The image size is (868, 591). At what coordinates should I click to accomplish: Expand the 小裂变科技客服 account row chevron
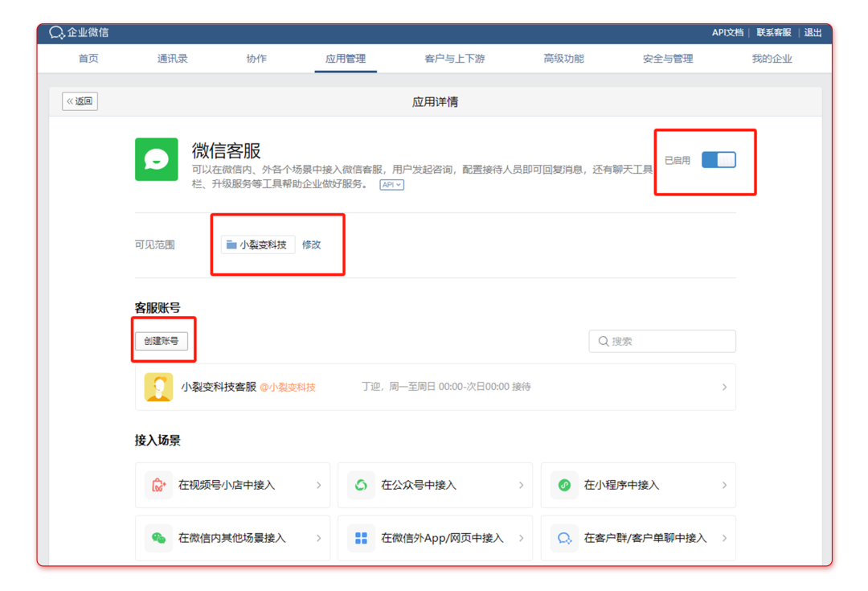[724, 387]
